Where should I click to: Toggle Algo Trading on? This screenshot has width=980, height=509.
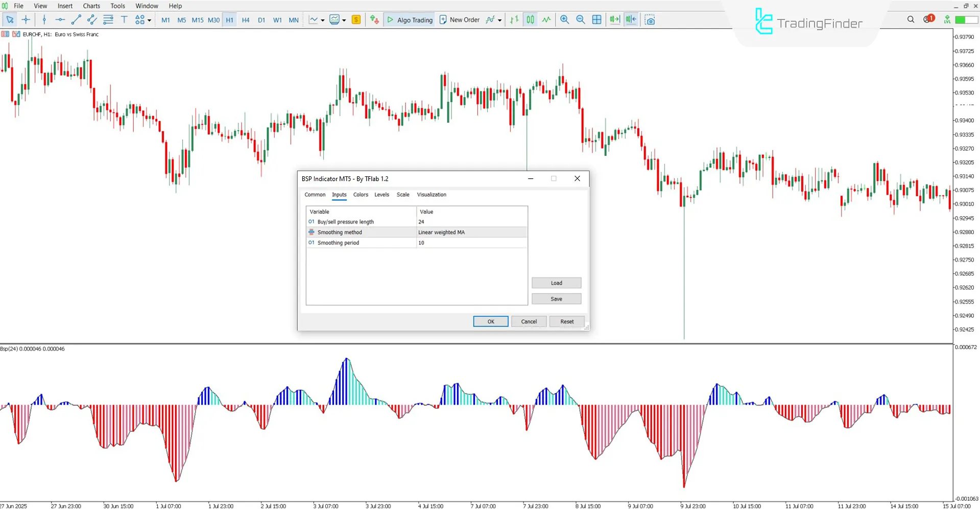point(409,19)
